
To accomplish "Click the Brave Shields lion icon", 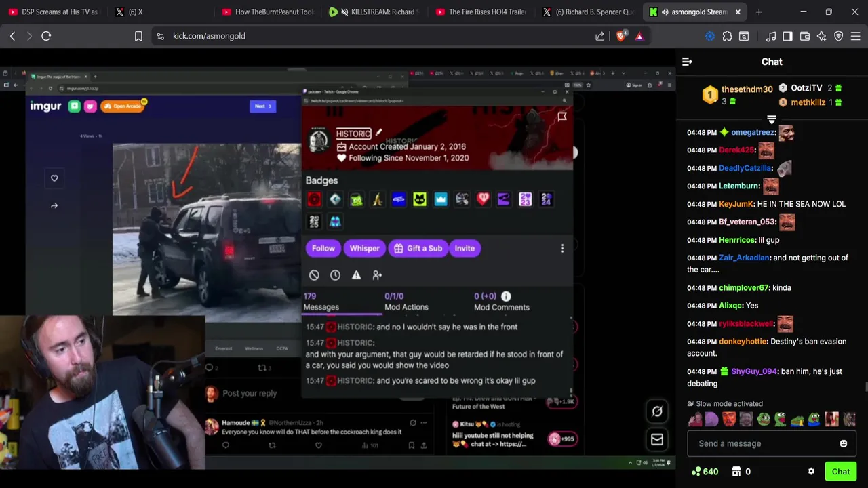I will click(620, 36).
